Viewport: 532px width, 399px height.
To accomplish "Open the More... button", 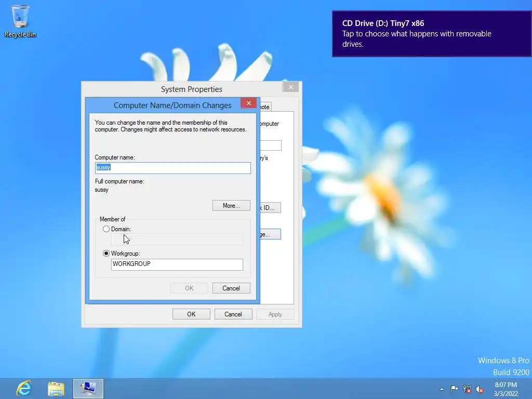I will [x=231, y=206].
